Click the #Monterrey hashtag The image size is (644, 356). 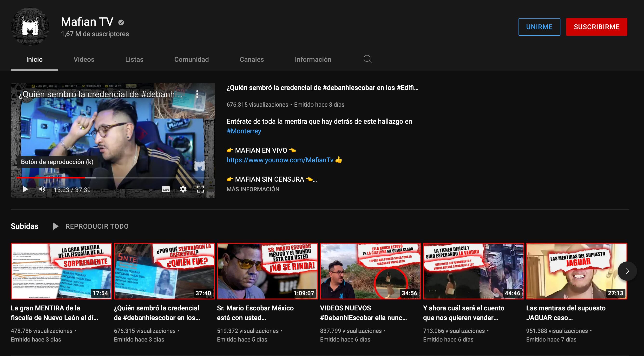(x=244, y=131)
